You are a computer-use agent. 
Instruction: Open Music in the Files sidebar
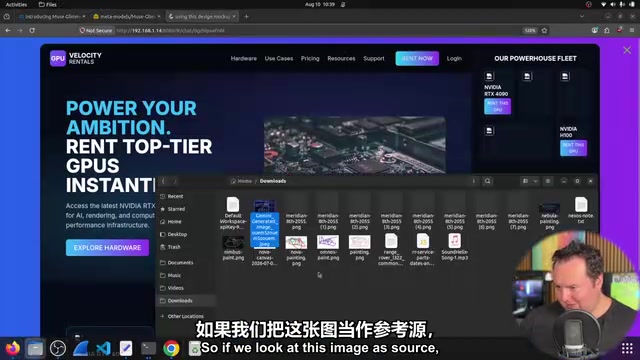coord(174,275)
